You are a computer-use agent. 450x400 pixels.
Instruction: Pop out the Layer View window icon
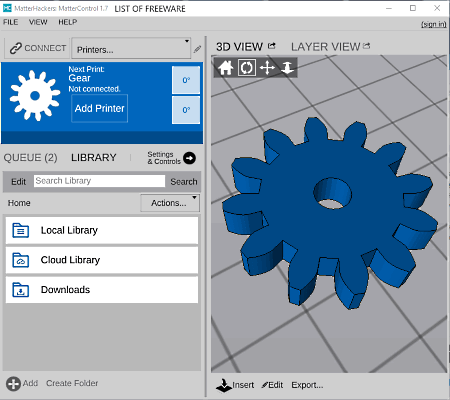[367, 46]
